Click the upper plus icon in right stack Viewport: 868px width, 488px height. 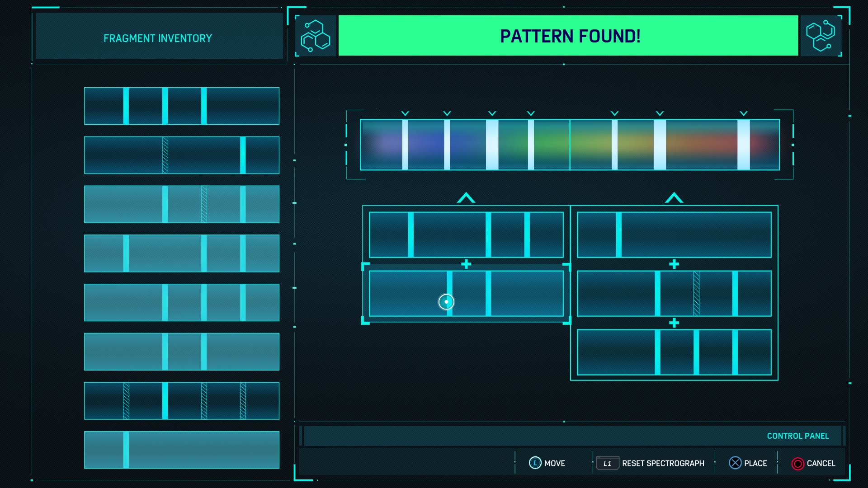[674, 264]
